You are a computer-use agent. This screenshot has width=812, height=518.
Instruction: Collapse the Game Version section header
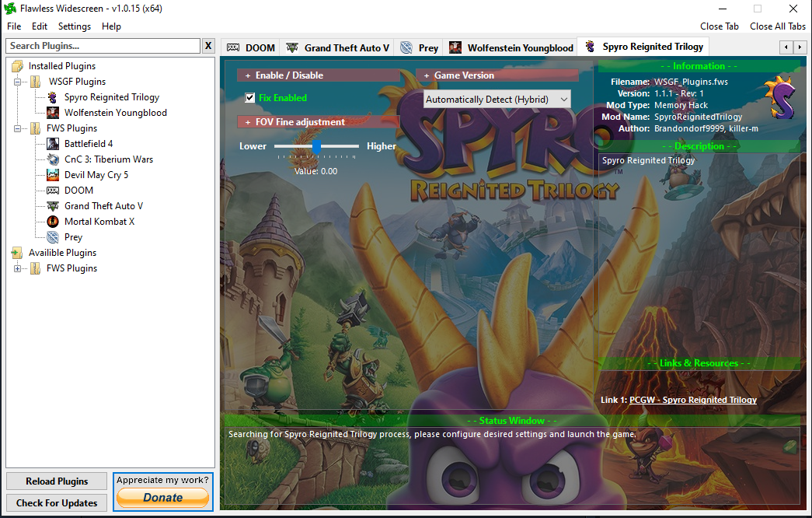coord(497,75)
